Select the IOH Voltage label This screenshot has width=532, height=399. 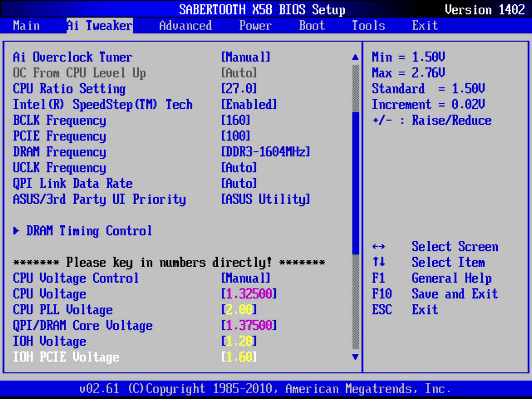49,342
